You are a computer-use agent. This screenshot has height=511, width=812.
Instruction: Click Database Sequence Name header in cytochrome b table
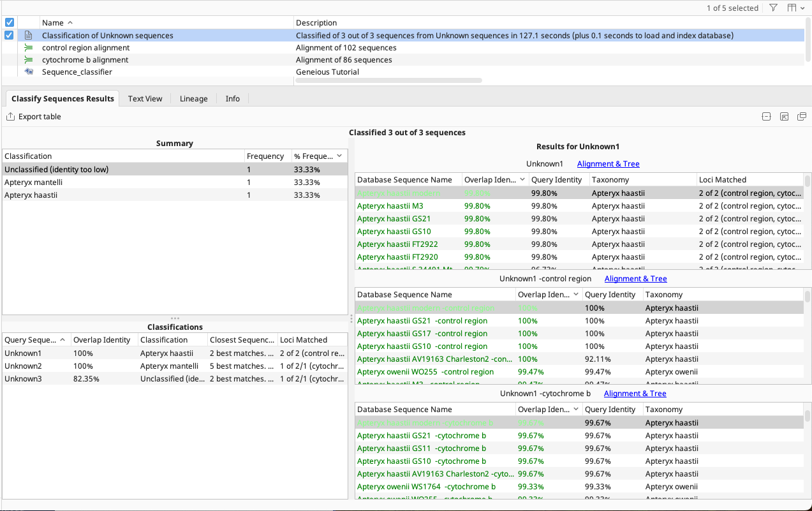pyautogui.click(x=435, y=410)
